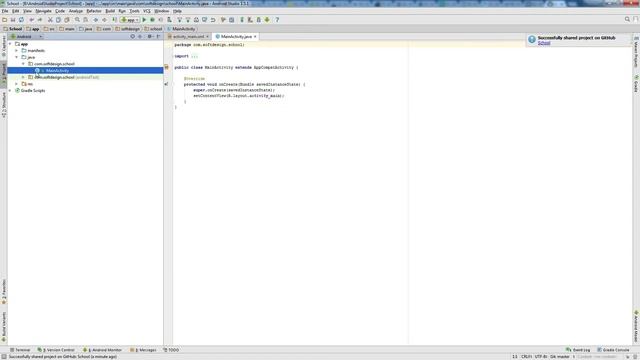Click the Redo arrow in toolbar

(x=40, y=20)
